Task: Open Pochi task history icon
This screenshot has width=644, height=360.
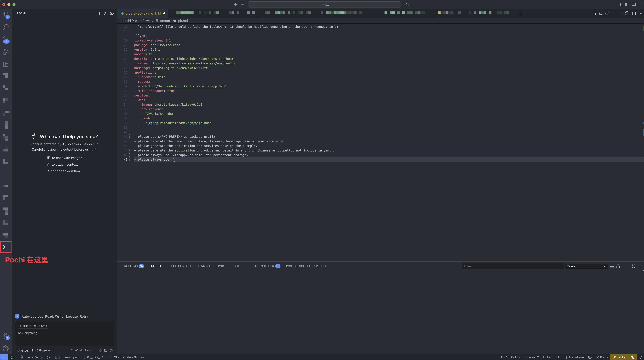Action: click(x=106, y=13)
